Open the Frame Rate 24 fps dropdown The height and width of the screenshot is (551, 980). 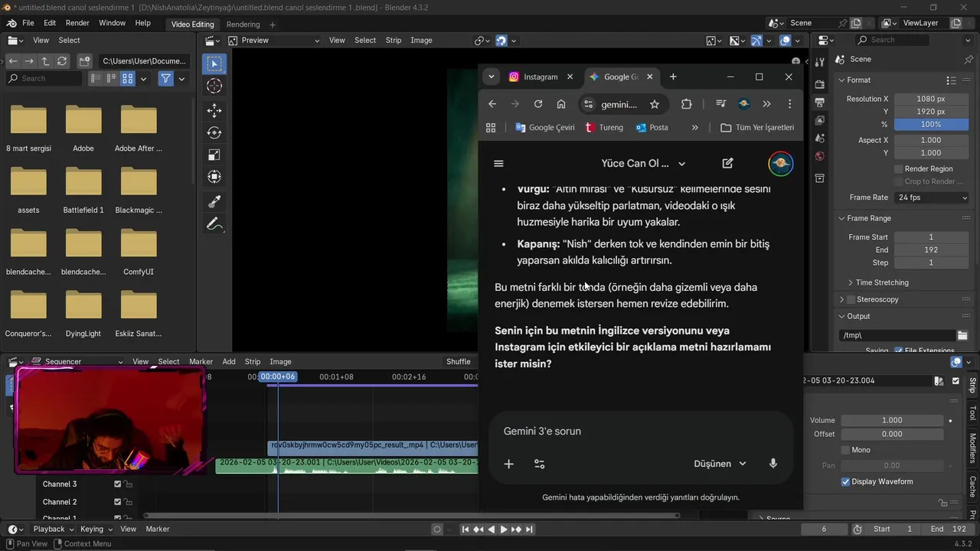point(932,197)
